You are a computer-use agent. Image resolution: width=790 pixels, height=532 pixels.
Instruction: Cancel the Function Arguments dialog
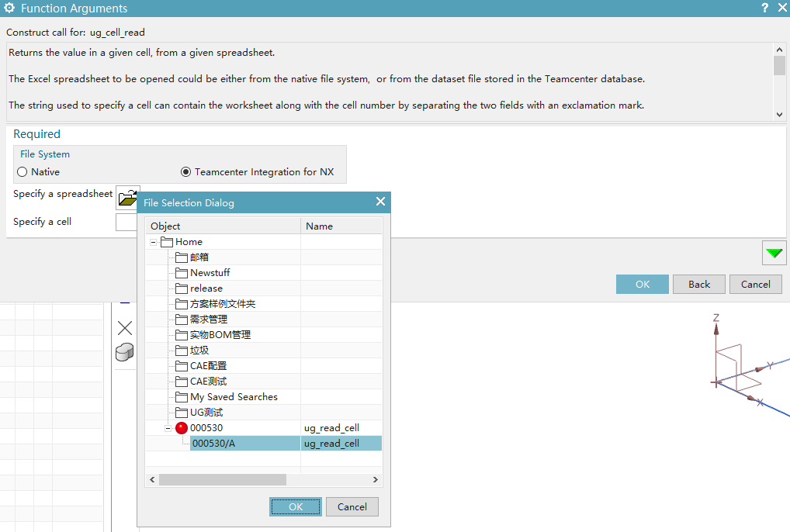tap(755, 285)
